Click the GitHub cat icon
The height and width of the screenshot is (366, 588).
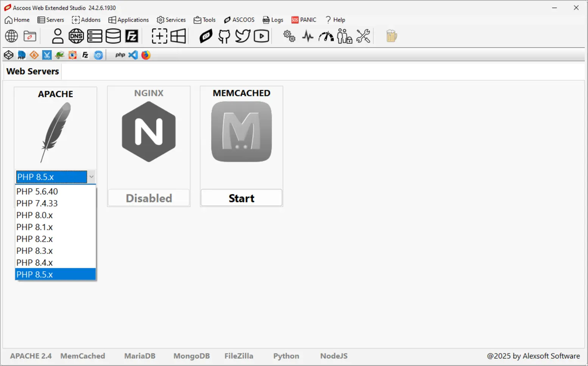(x=224, y=36)
